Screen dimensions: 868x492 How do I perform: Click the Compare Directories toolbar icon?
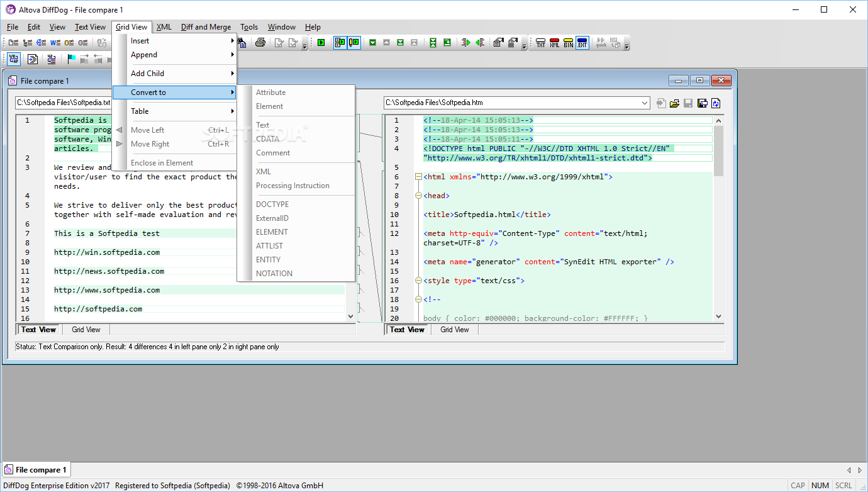point(28,43)
